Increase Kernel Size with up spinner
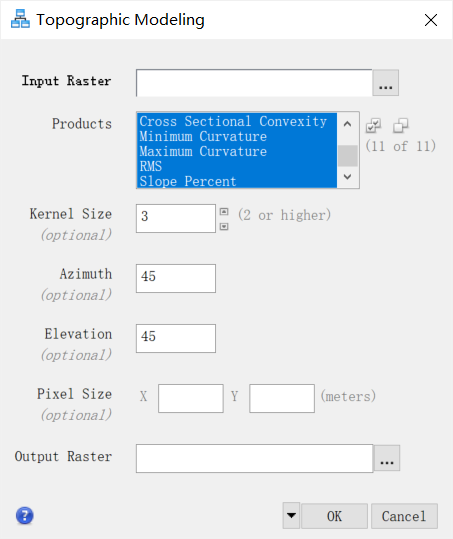The image size is (453, 539). point(224,211)
